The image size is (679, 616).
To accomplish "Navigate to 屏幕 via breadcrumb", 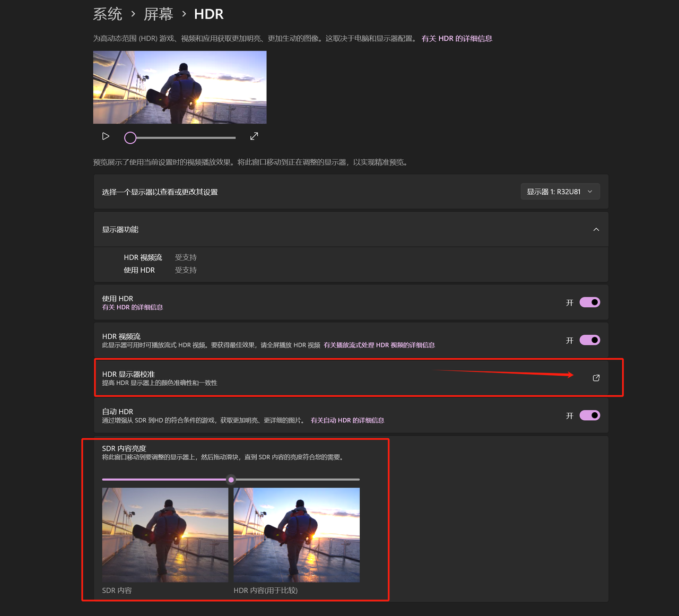I will pos(159,14).
